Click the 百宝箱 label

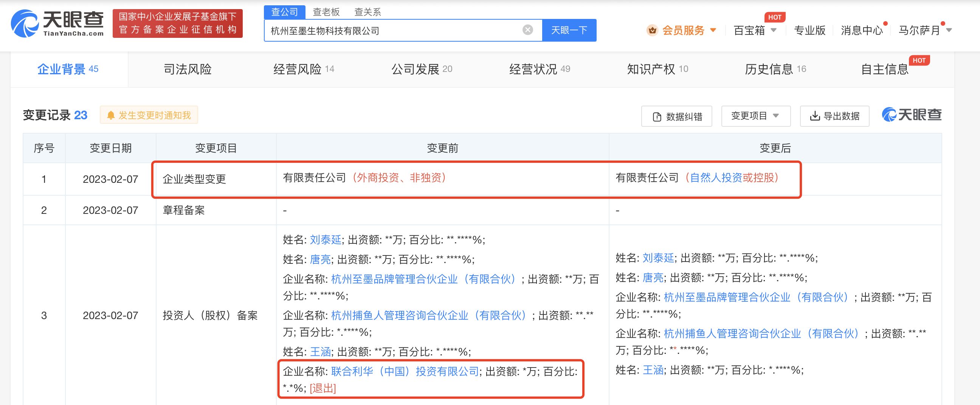click(749, 30)
